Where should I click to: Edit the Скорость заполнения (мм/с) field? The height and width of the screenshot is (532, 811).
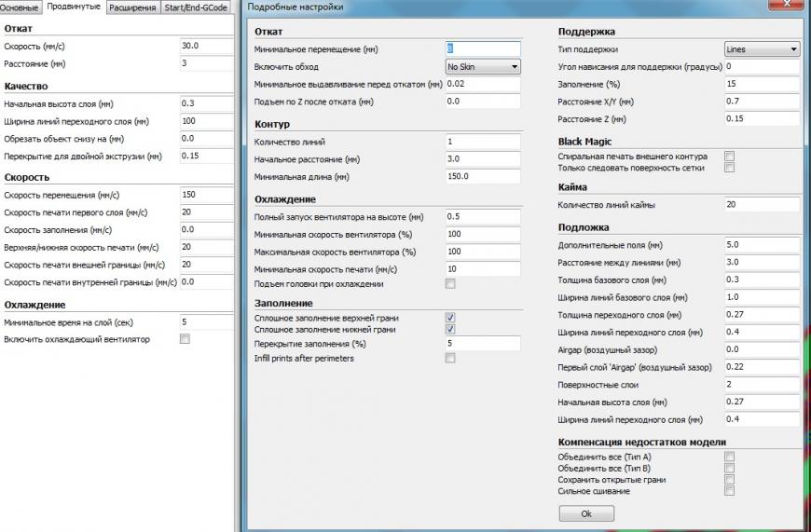pyautogui.click(x=207, y=229)
